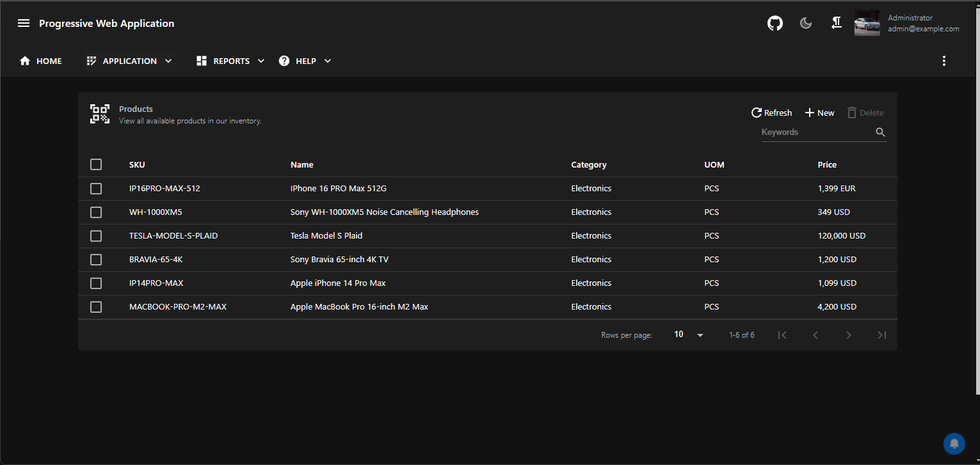Expand the Application menu chevron
This screenshot has width=980, height=465.
(168, 61)
